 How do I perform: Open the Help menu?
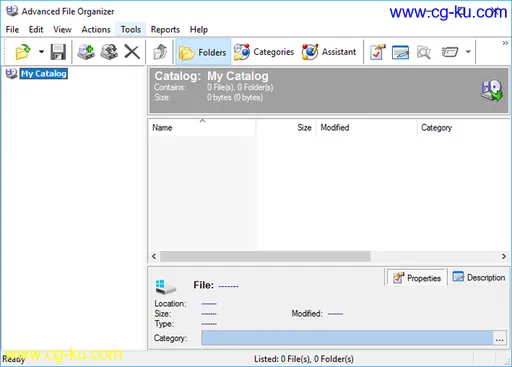(199, 30)
